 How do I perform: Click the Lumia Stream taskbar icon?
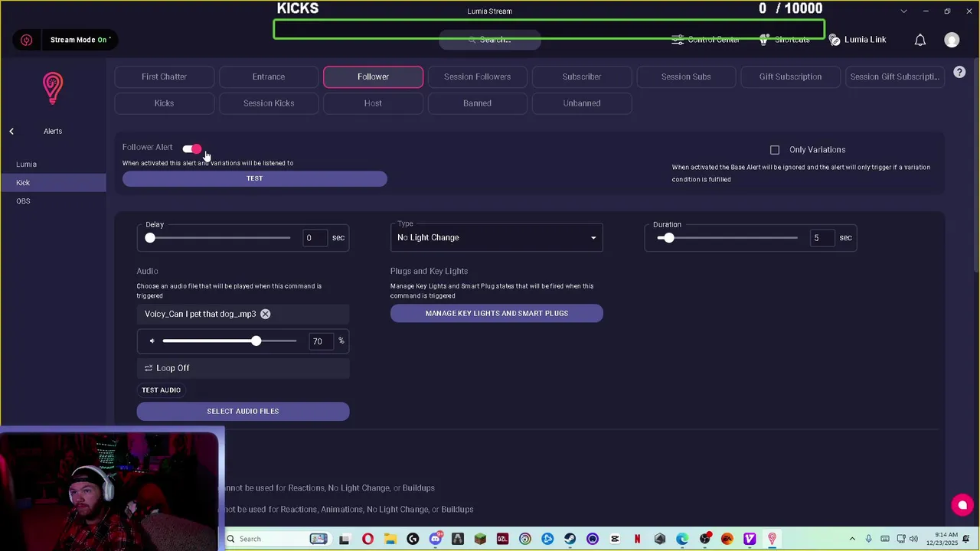tap(772, 539)
